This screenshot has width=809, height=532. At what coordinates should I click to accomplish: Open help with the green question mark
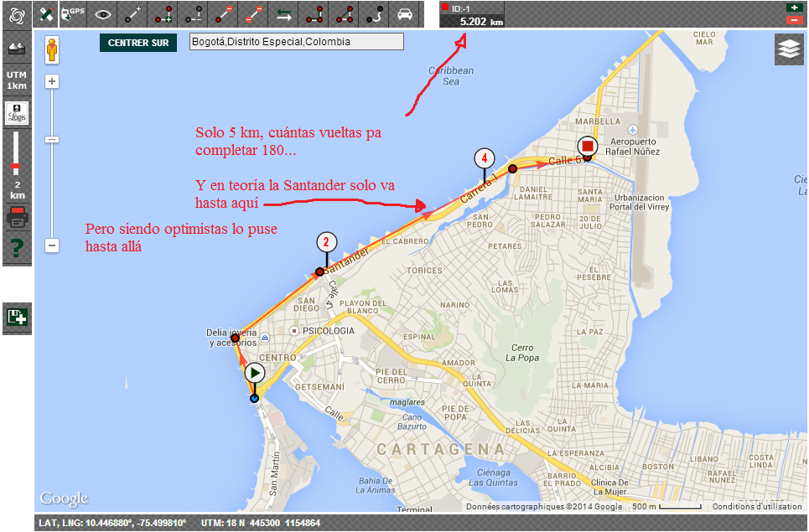tap(17, 248)
